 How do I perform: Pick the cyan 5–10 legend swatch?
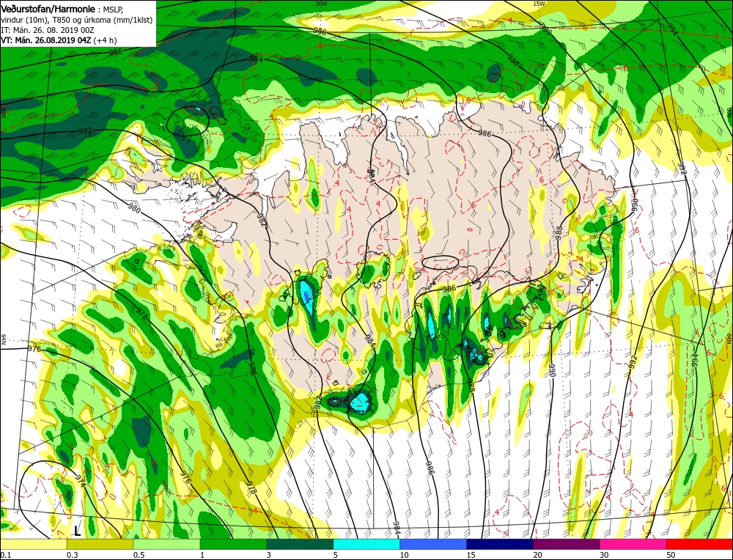click(366, 544)
